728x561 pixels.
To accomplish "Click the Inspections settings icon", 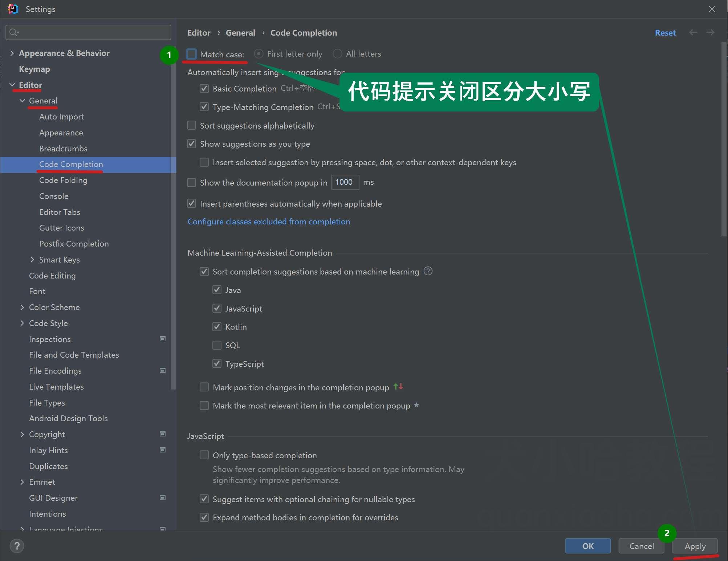I will click(162, 338).
